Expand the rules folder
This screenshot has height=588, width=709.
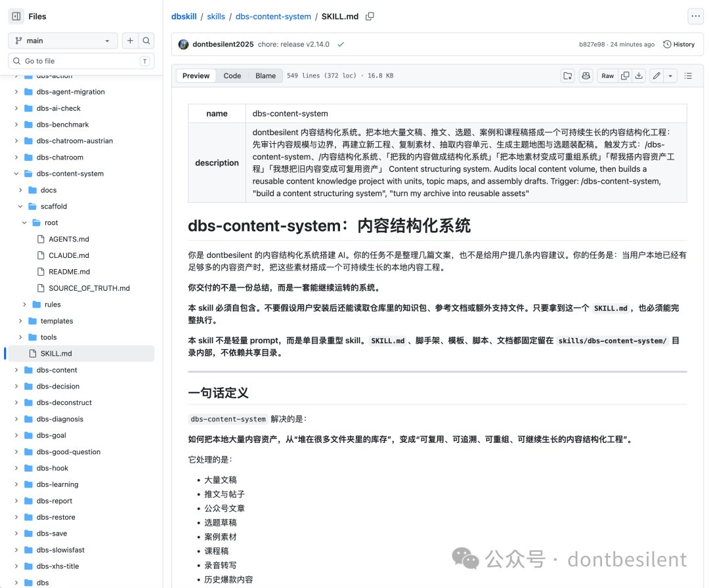(x=24, y=304)
